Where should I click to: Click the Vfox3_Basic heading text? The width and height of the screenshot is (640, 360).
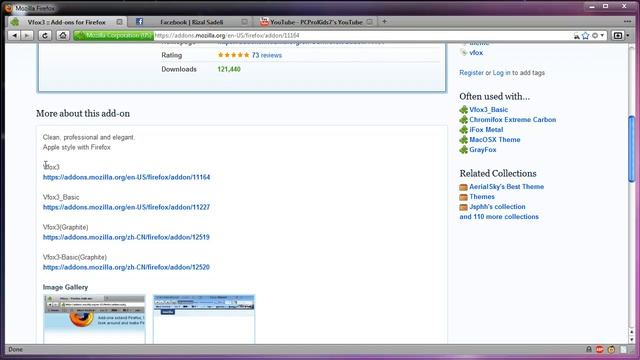point(61,197)
